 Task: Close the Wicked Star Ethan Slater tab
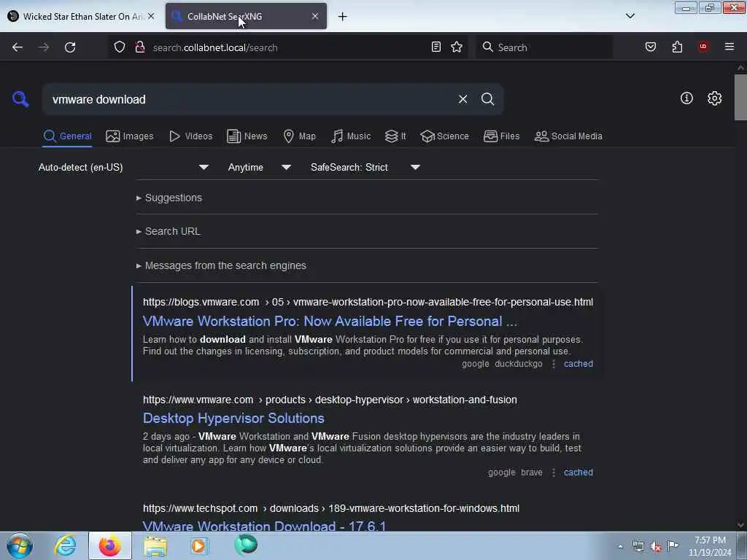point(151,16)
